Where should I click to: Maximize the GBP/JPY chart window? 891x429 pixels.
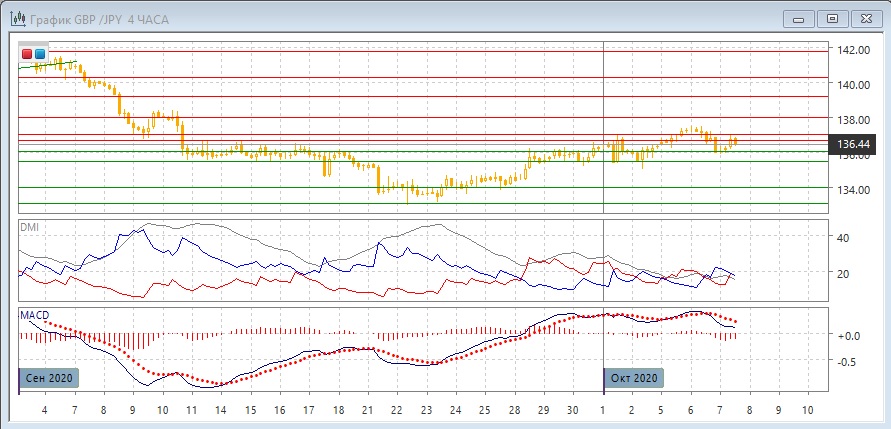click(x=832, y=17)
